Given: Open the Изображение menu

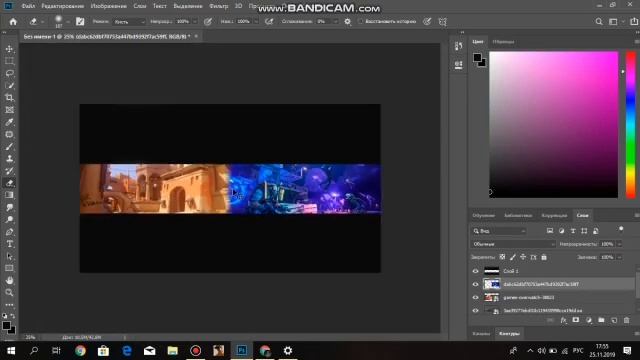Looking at the screenshot, I should click(x=109, y=6).
